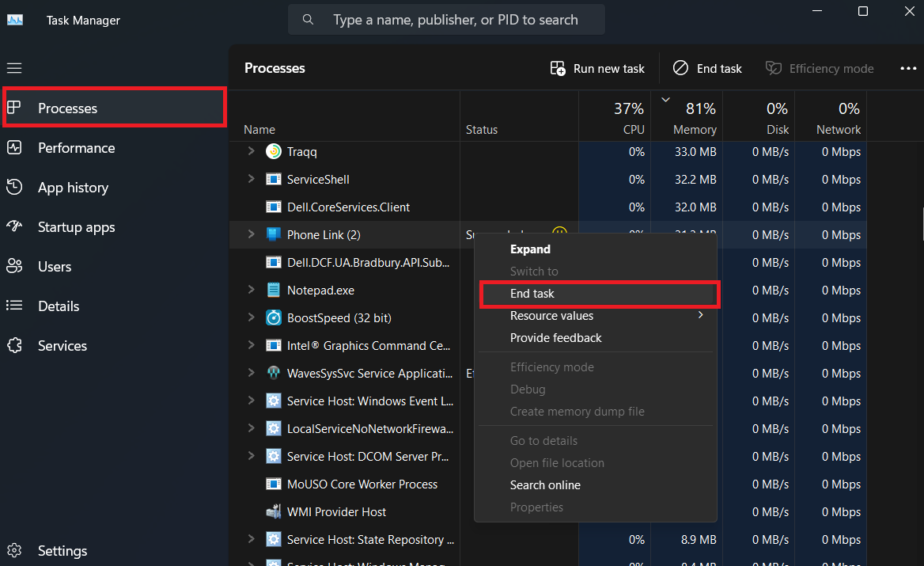Click the Services puzzle icon
The height and width of the screenshot is (566, 924).
(14, 345)
